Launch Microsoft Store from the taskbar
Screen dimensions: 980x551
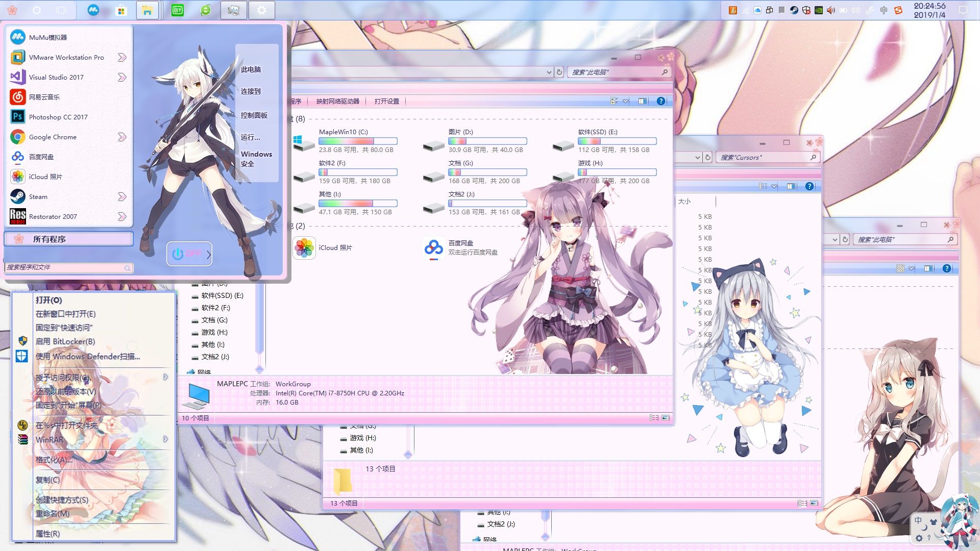[x=121, y=10]
